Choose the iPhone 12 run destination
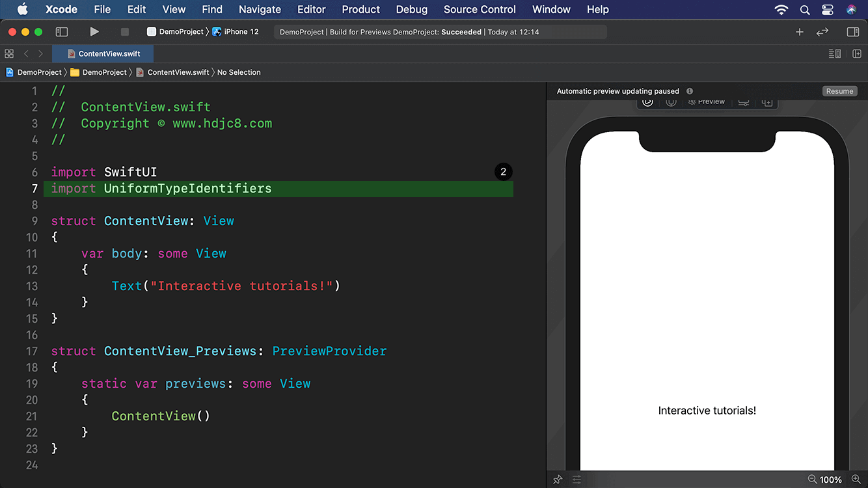The height and width of the screenshot is (488, 868). [x=236, y=31]
